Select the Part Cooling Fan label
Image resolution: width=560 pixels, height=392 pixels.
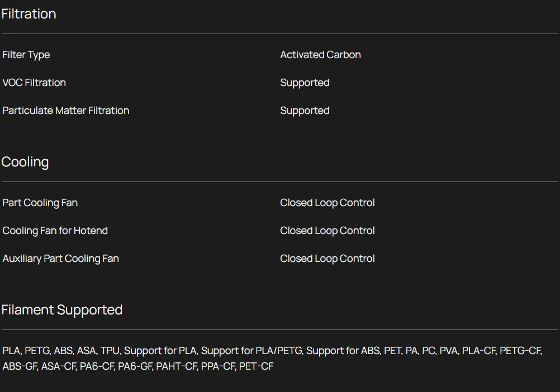coord(40,203)
